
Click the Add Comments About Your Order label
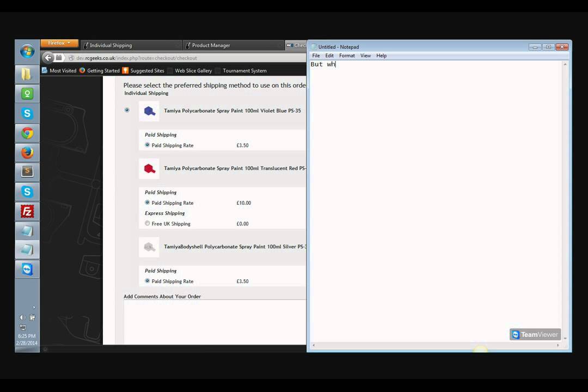162,296
